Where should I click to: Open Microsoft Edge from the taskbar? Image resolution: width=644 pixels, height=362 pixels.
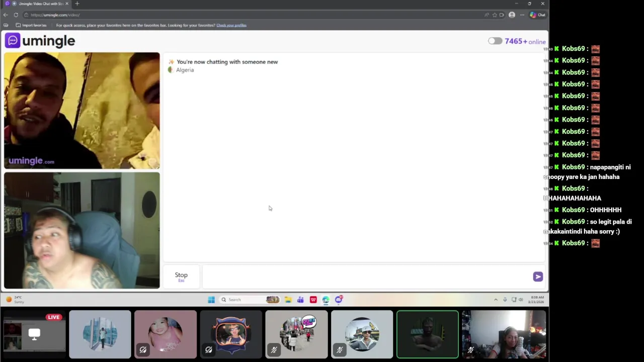(x=326, y=300)
